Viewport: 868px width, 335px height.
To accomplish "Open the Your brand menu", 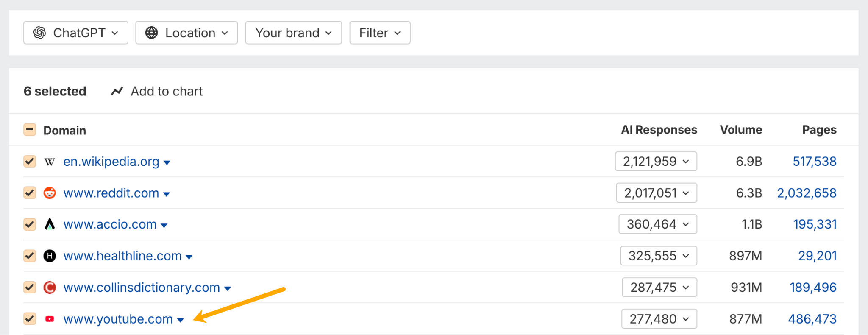I will coord(293,32).
